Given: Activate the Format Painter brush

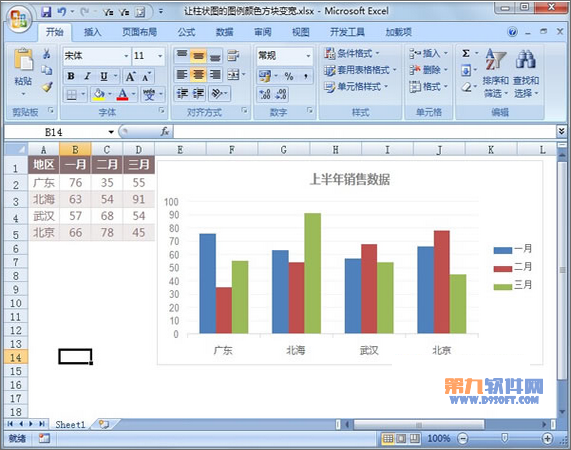Looking at the screenshot, I should point(47,87).
